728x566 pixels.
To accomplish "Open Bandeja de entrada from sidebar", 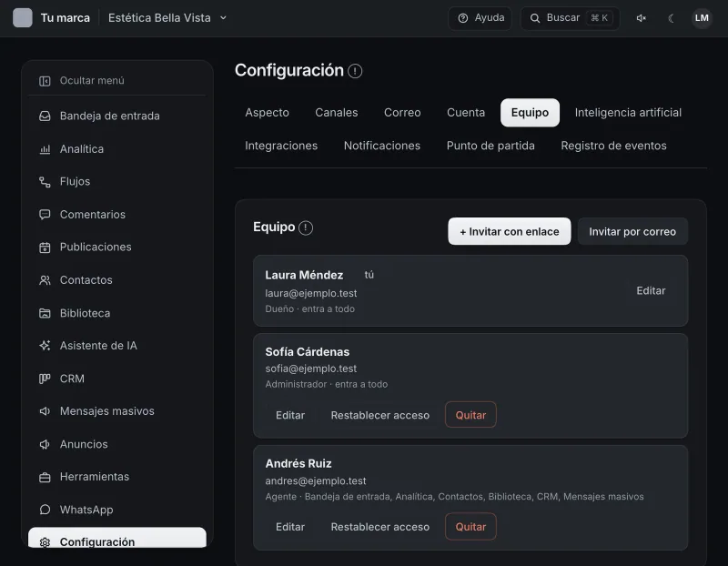I will point(117,116).
